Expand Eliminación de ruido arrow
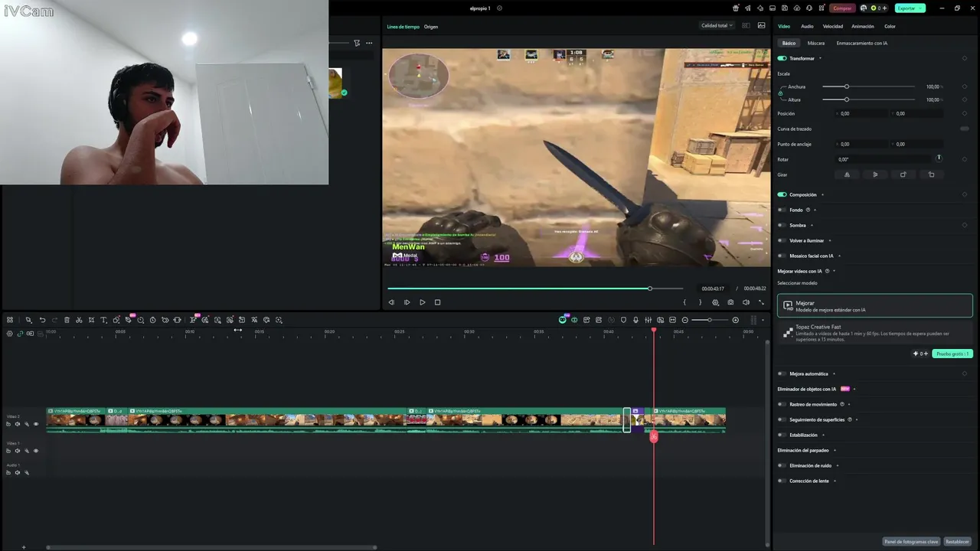Image resolution: width=980 pixels, height=551 pixels. point(837,465)
